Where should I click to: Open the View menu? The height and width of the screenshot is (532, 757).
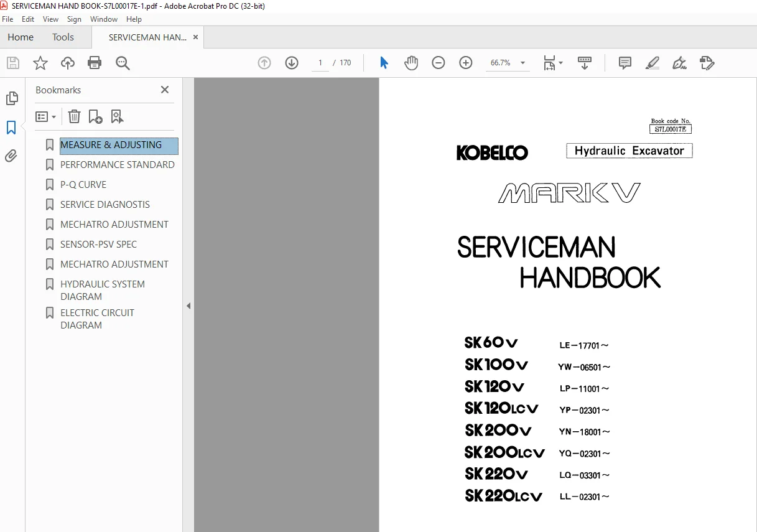tap(51, 19)
